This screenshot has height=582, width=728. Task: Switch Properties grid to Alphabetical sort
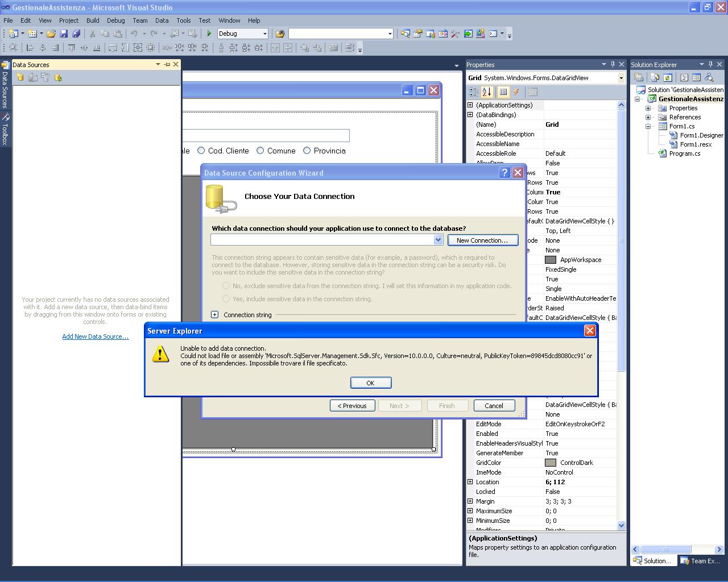[x=487, y=92]
